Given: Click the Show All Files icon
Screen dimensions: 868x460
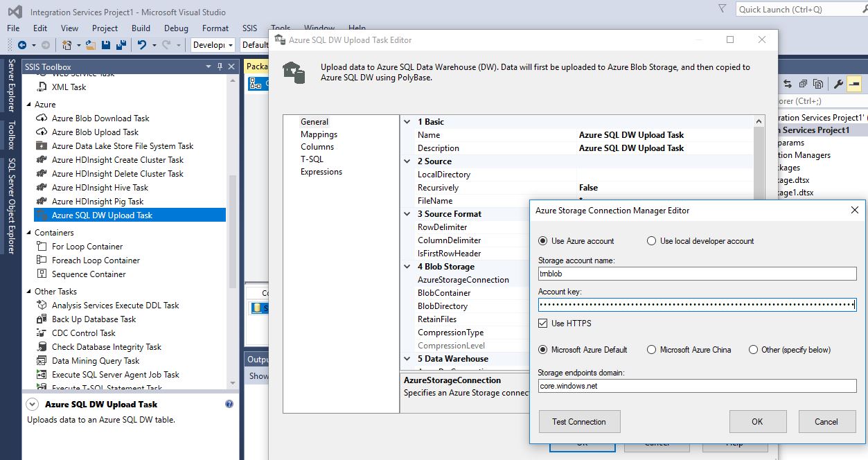Looking at the screenshot, I should point(818,84).
